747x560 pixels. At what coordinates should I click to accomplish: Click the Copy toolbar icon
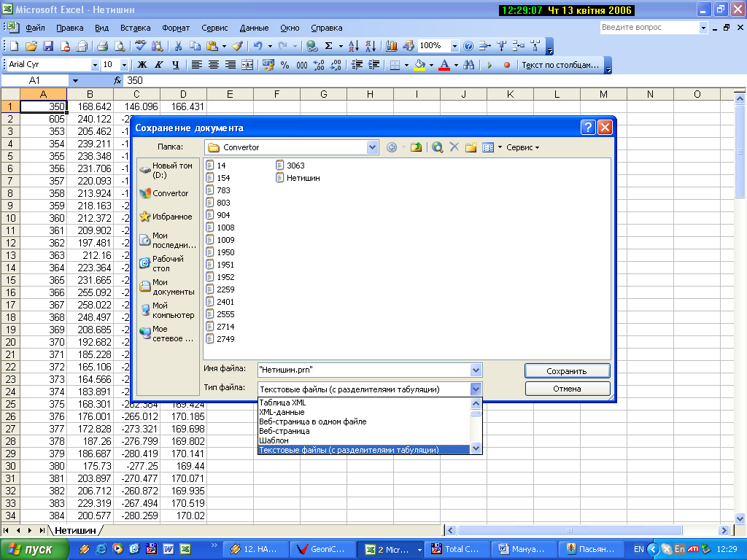point(195,46)
